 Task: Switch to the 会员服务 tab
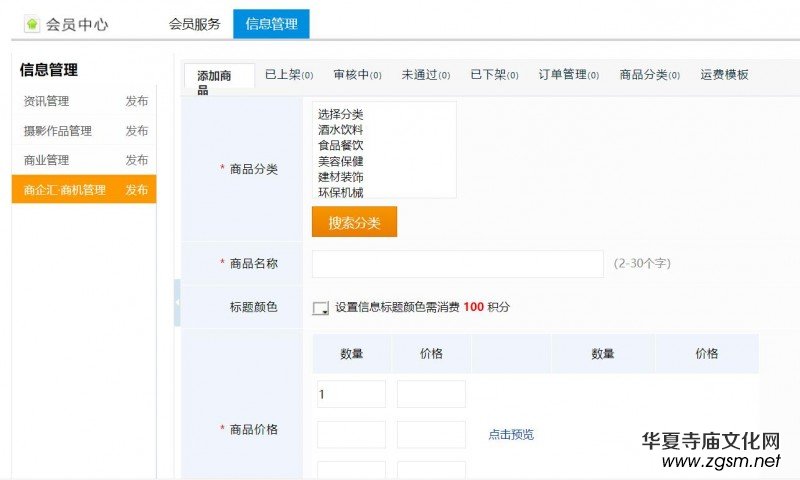click(x=194, y=24)
